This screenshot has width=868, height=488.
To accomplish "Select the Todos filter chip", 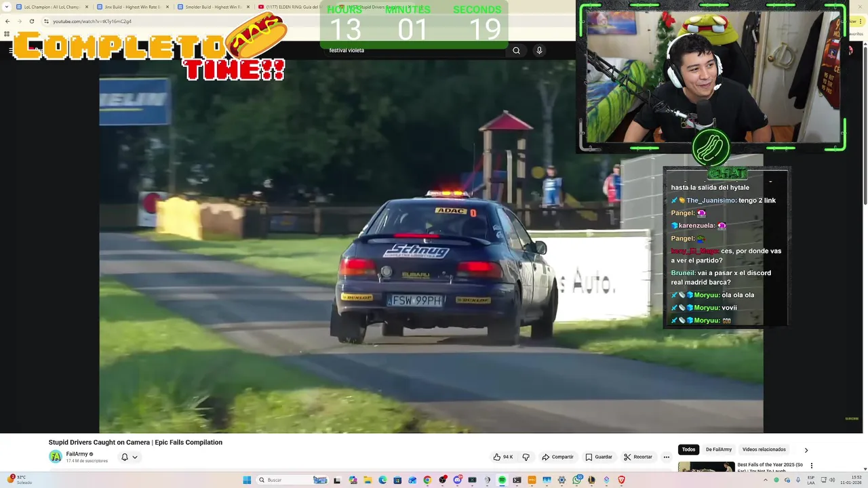I will pos(688,449).
